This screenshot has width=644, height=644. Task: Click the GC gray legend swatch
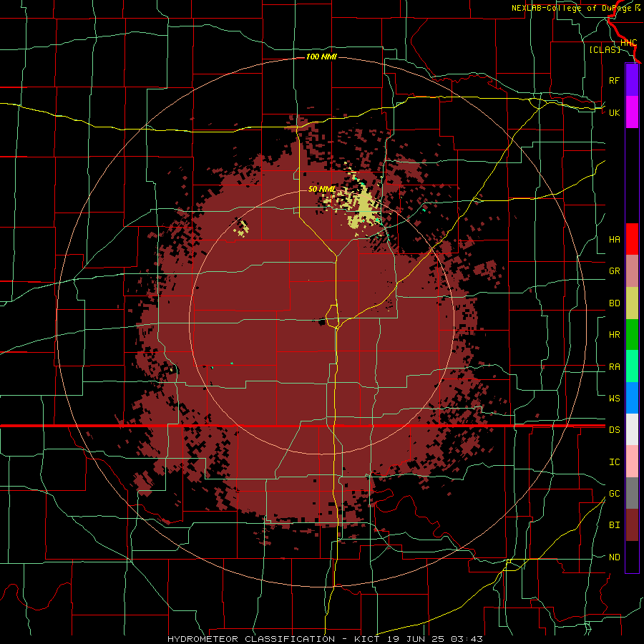[632, 493]
